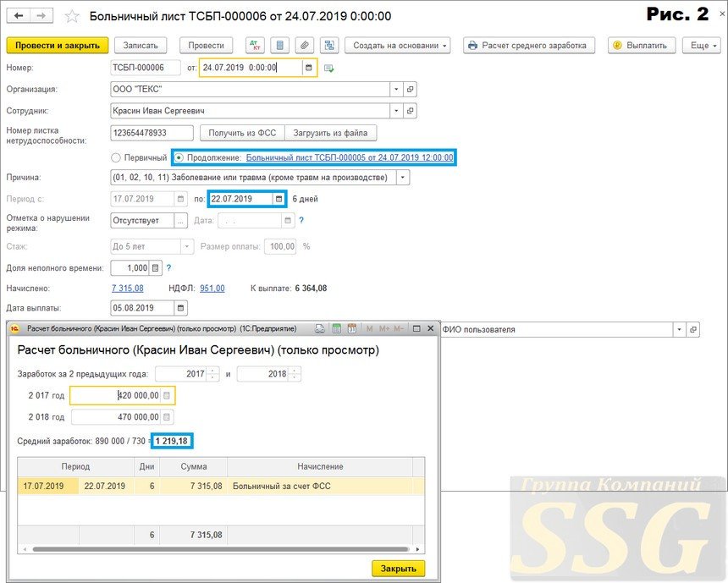
Task: Show Дт/Кт accounting entries icon
Action: 254,46
